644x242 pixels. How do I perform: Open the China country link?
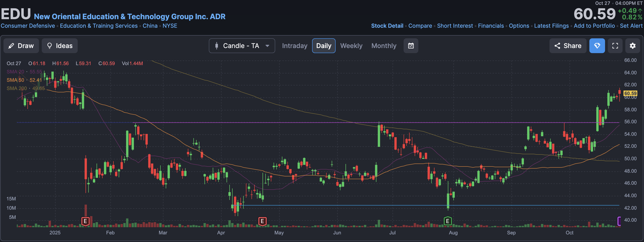tap(150, 26)
